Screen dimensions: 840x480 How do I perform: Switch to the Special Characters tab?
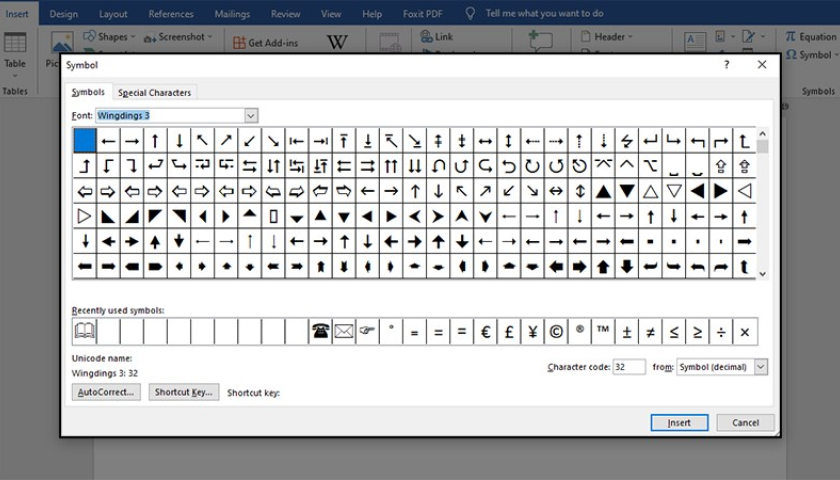[x=154, y=93]
